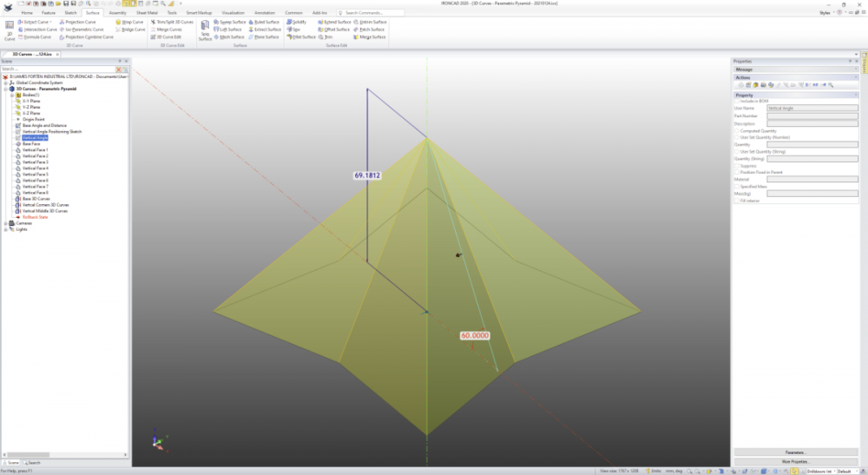Choose the Merge Surface tool
The image size is (868, 475).
click(x=370, y=37)
